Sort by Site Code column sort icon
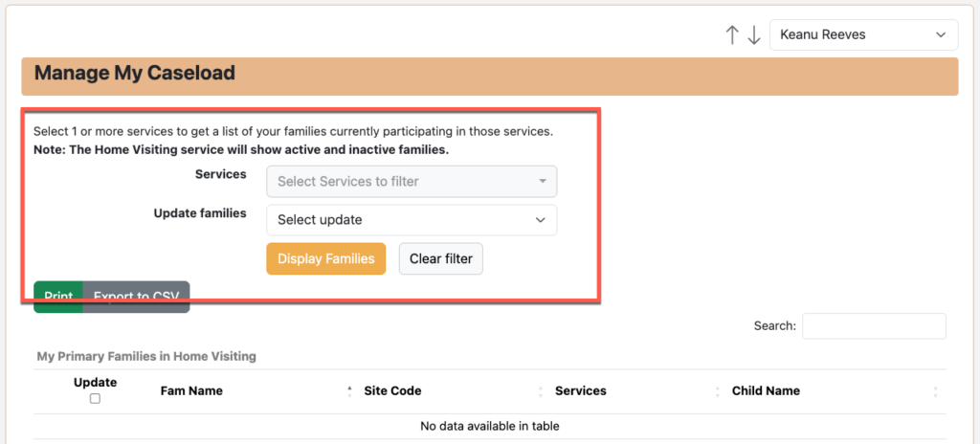The width and height of the screenshot is (980, 444). tap(540, 390)
